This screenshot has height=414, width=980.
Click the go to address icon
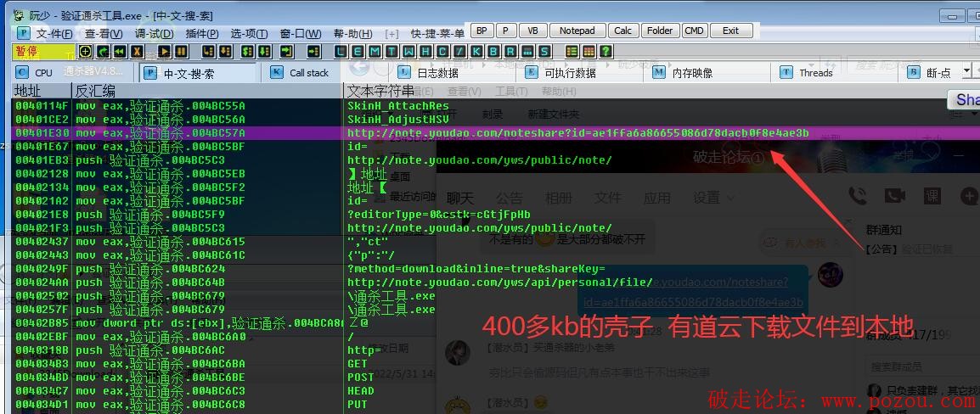point(314,51)
